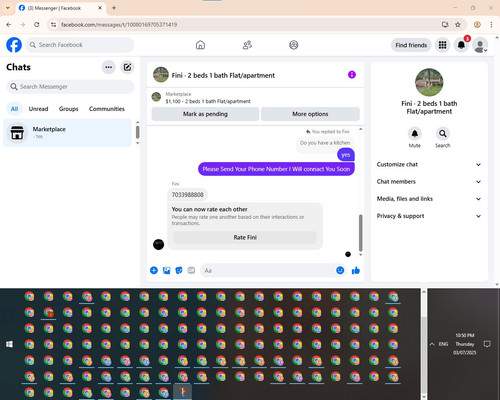Expand the Privacy & support section
Viewport: 500px width, 400px height.
point(429,216)
